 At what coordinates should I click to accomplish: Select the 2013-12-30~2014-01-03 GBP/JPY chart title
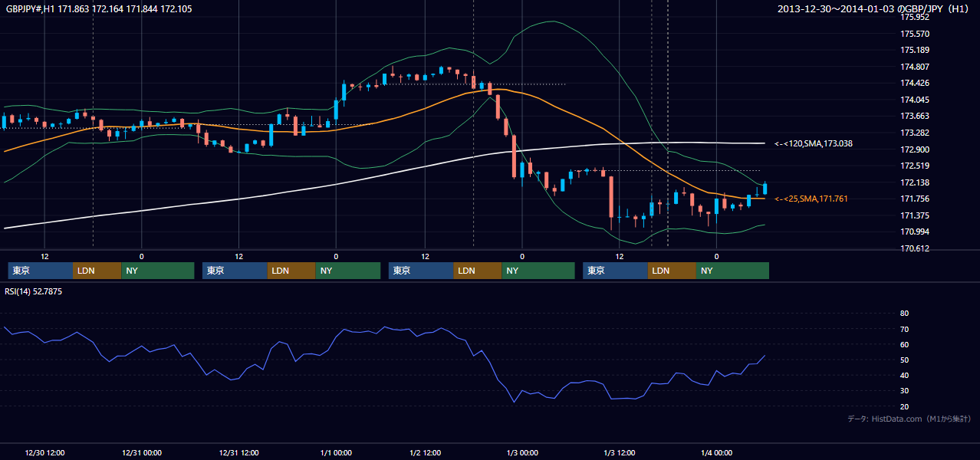pyautogui.click(x=873, y=9)
